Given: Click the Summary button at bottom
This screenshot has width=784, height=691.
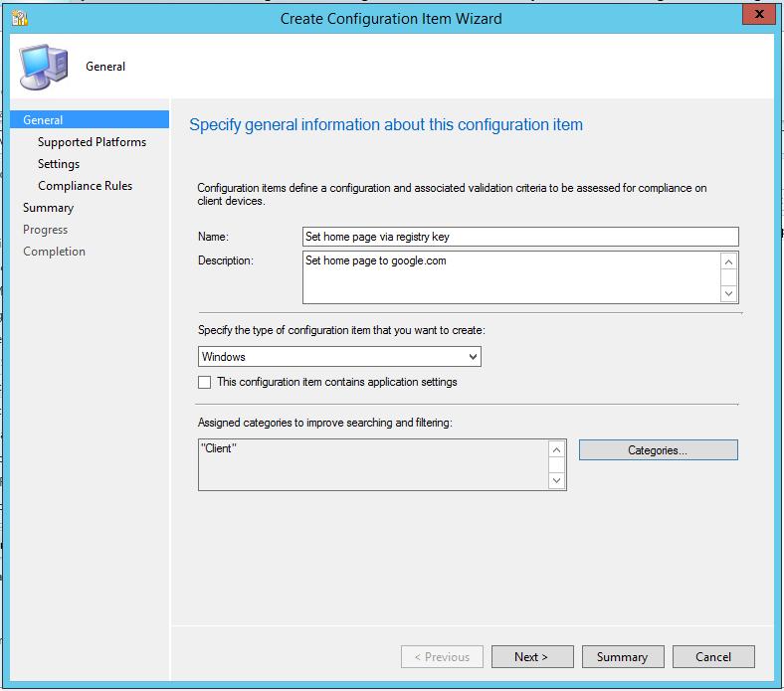Looking at the screenshot, I should (623, 657).
